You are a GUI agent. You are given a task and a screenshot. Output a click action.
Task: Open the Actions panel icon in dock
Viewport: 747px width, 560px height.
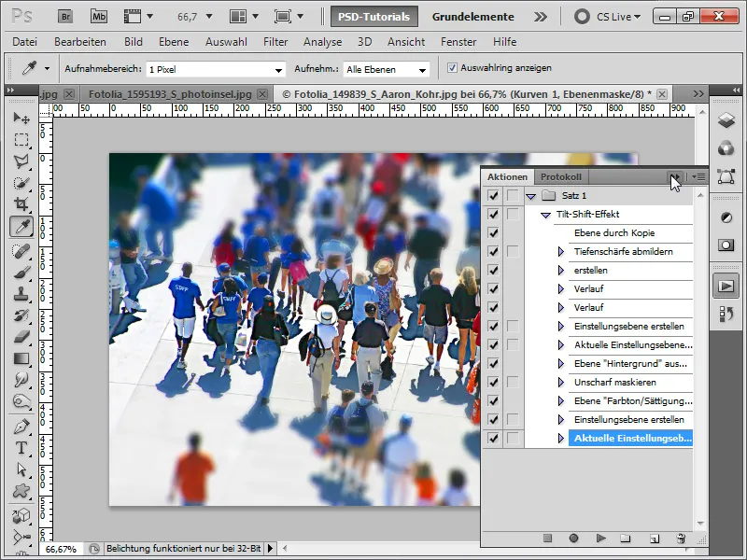726,287
